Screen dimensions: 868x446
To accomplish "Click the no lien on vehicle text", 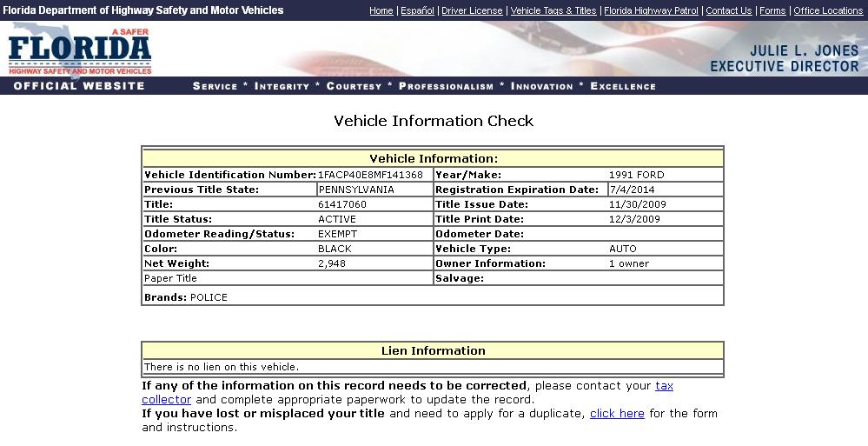I will 222,367.
